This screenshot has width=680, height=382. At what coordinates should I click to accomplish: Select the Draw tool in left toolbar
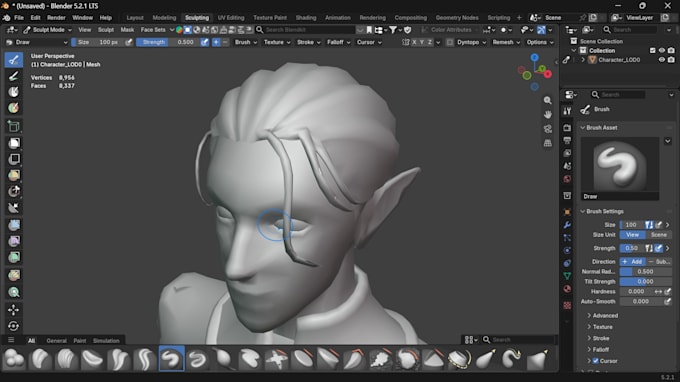point(13,60)
